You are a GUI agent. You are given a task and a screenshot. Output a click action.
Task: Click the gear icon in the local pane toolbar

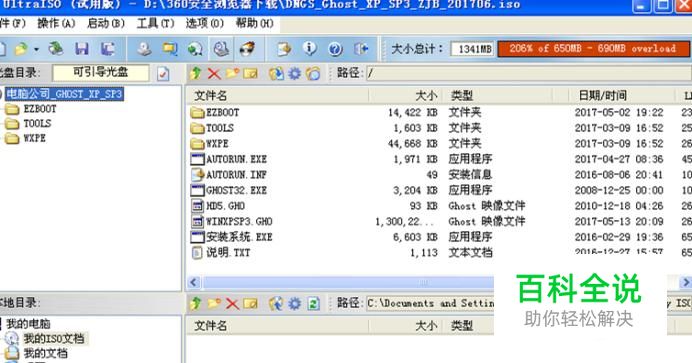point(294,303)
